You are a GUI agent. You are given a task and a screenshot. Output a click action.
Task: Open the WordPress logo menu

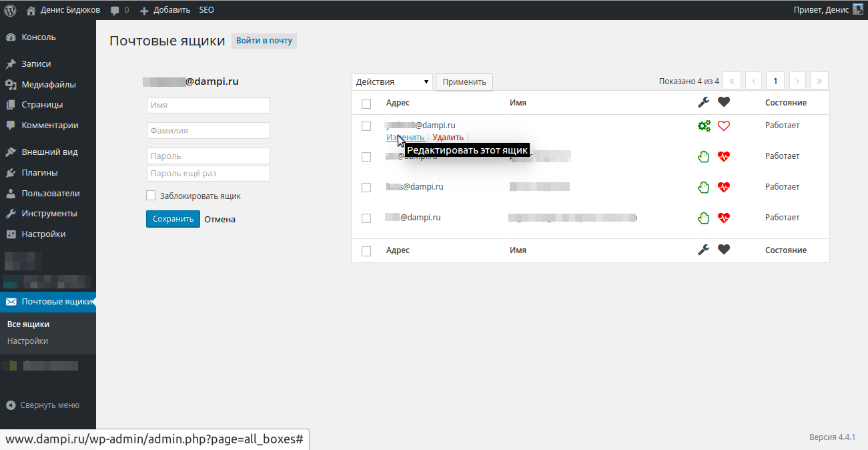click(x=11, y=10)
